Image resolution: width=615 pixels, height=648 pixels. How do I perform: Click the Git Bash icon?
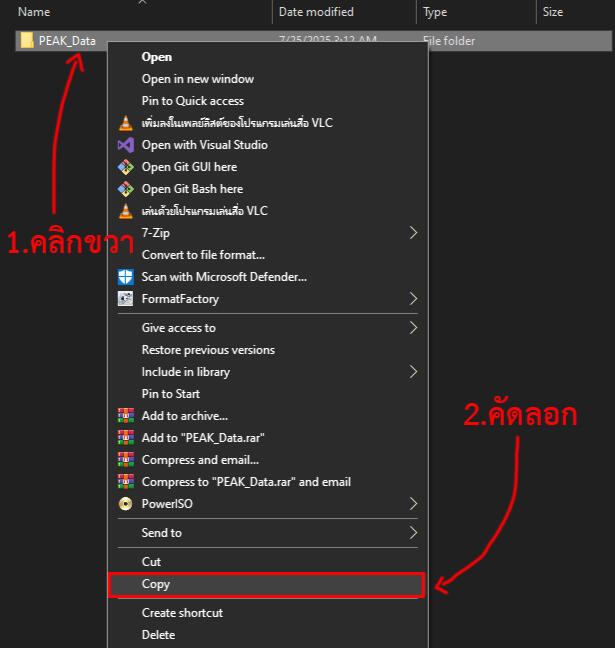[x=125, y=189]
